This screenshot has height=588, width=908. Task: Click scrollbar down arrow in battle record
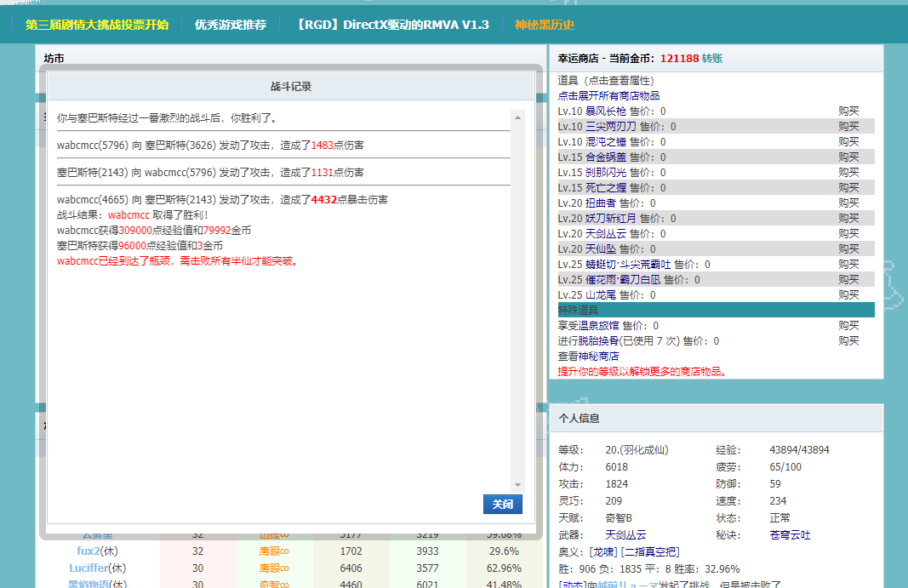coord(517,485)
